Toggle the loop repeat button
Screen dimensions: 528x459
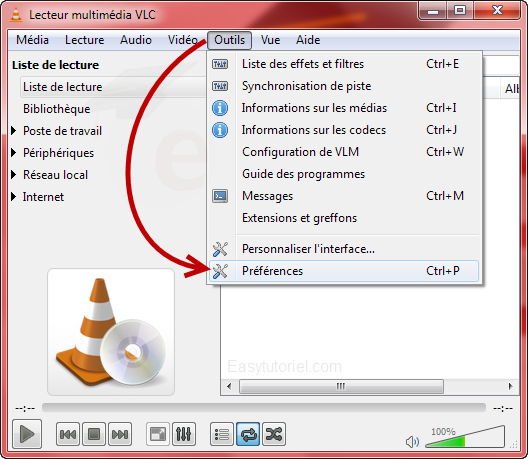(x=248, y=434)
